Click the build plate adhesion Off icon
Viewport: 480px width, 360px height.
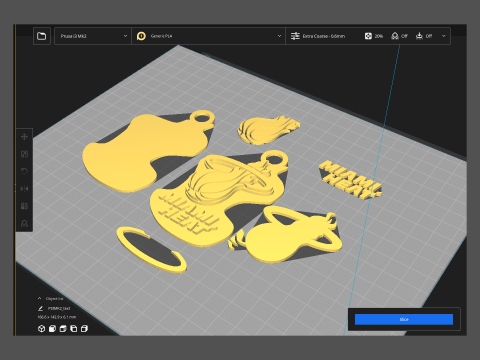click(419, 36)
